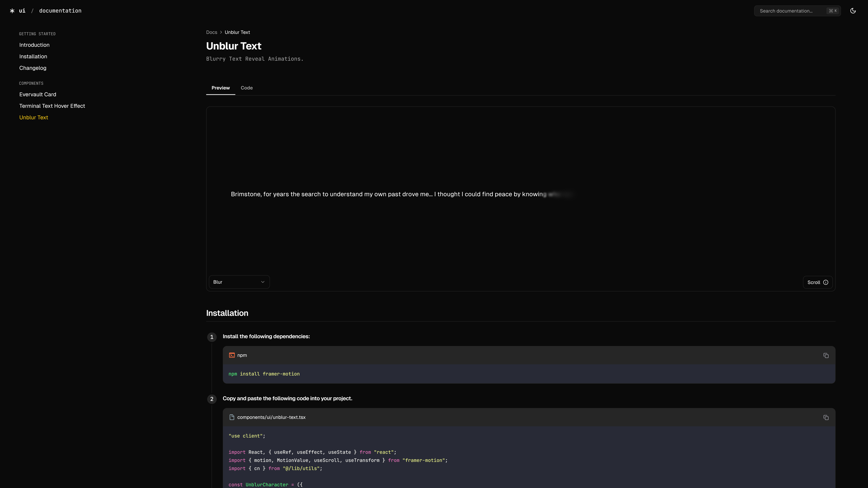Click the breadcrumb chevron separator
The width and height of the screenshot is (868, 488).
coord(221,32)
